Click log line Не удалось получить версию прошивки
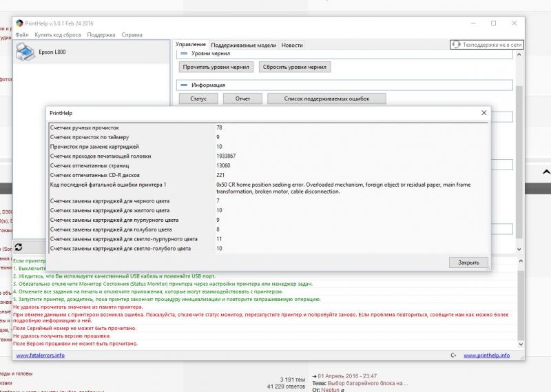This screenshot has width=551, height=392. (x=62, y=336)
